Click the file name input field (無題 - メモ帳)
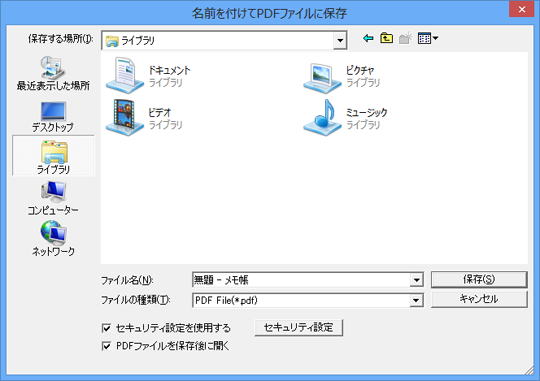 point(301,280)
